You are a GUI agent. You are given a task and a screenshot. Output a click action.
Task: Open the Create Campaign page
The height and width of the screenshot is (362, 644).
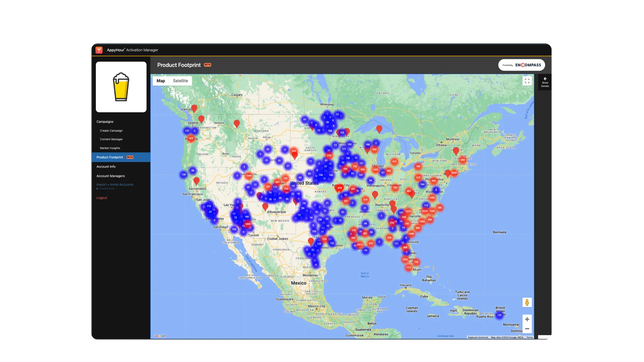[x=111, y=130]
